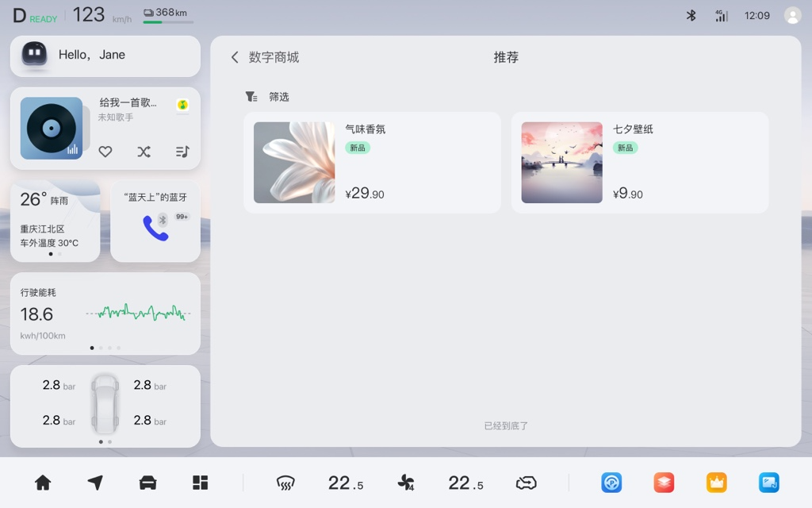Image resolution: width=812 pixels, height=508 pixels.
Task: Open the blue picture gallery app
Action: 769,483
